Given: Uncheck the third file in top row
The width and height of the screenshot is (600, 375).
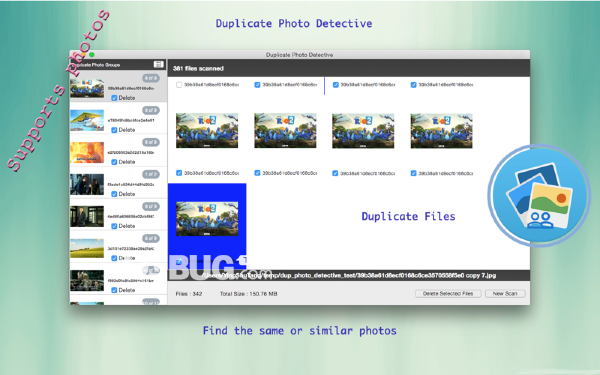Looking at the screenshot, I should [x=336, y=85].
